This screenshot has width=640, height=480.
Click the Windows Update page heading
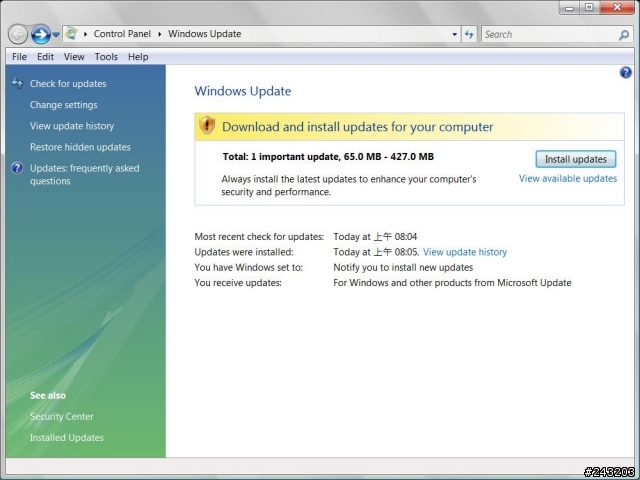(x=243, y=91)
